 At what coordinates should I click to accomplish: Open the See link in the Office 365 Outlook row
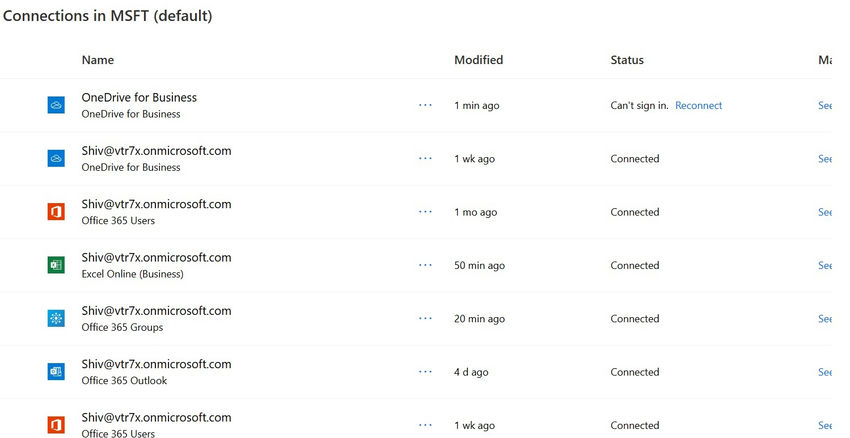(x=825, y=372)
